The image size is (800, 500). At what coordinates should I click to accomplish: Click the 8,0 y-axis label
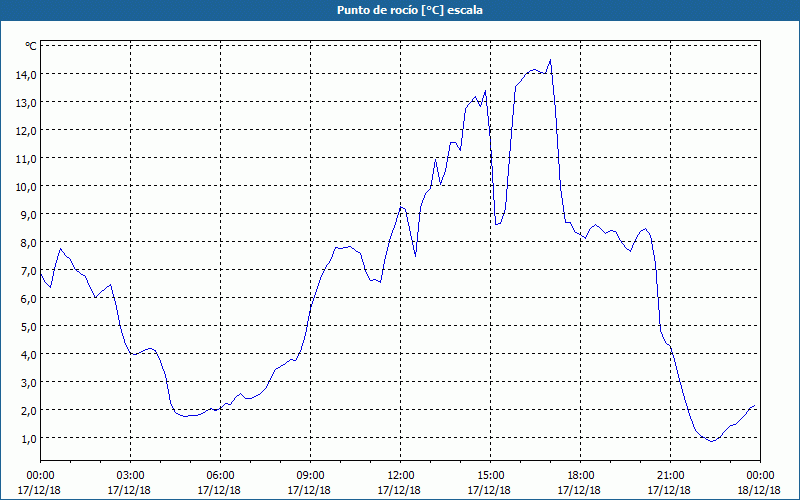click(x=28, y=242)
